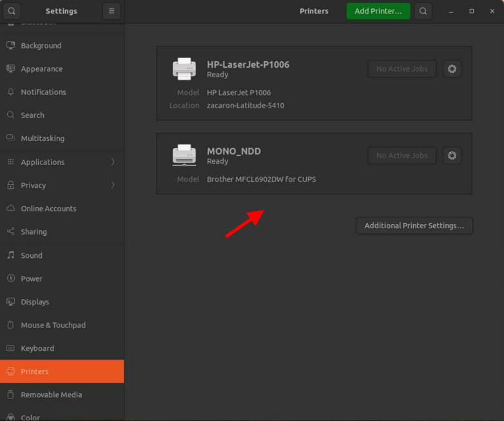Click the HP-LaserJet-P1006 printer icon
Screen dimensions: 504x421
click(x=184, y=69)
